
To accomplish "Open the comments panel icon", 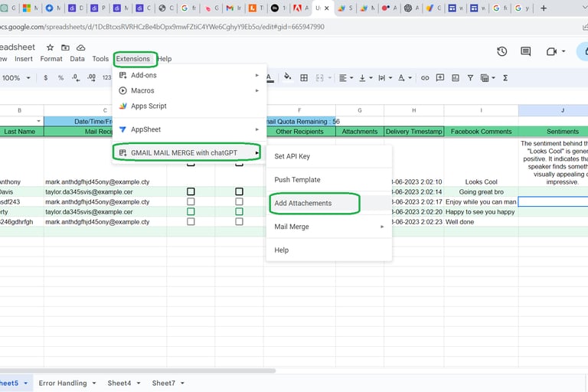I will click(526, 51).
